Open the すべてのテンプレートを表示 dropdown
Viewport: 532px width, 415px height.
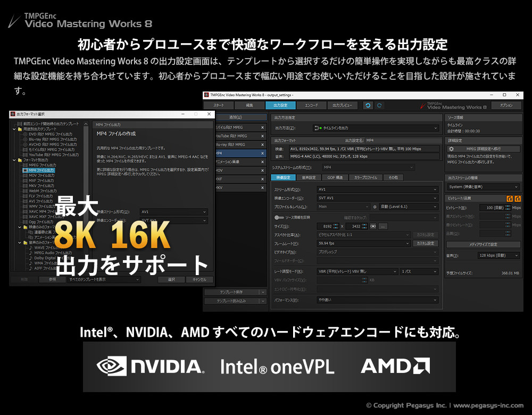point(104,280)
